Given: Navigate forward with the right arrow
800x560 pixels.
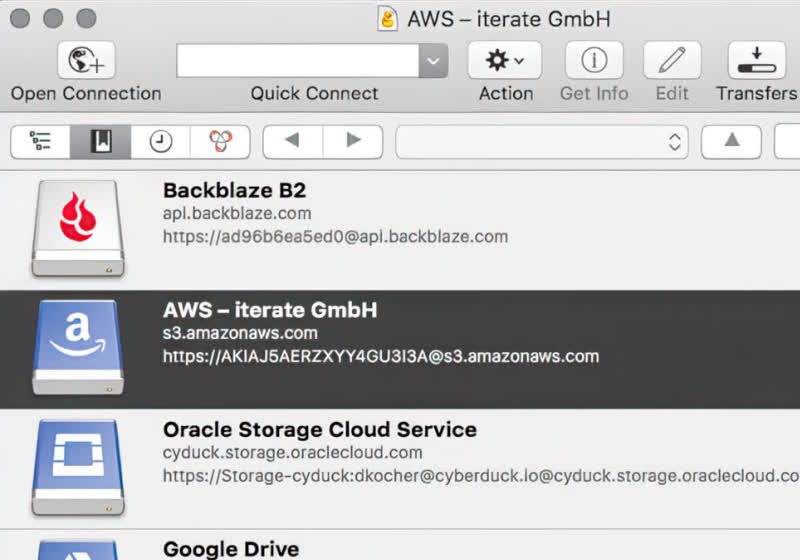Looking at the screenshot, I should click(353, 141).
